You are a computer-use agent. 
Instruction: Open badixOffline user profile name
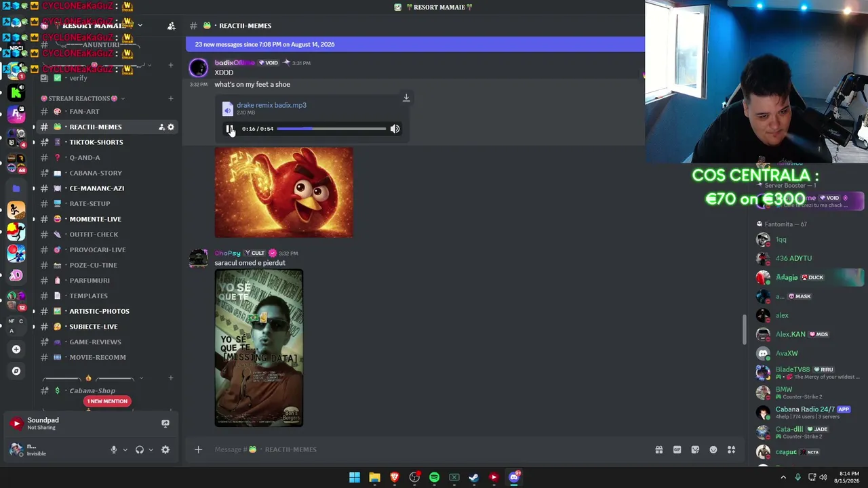pyautogui.click(x=235, y=62)
